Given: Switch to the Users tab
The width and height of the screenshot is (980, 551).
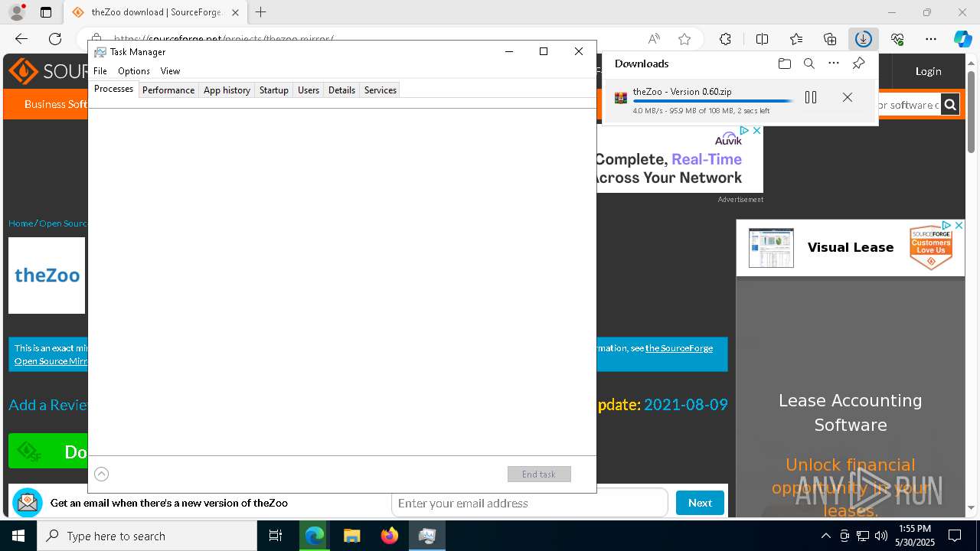Looking at the screenshot, I should pos(309,90).
